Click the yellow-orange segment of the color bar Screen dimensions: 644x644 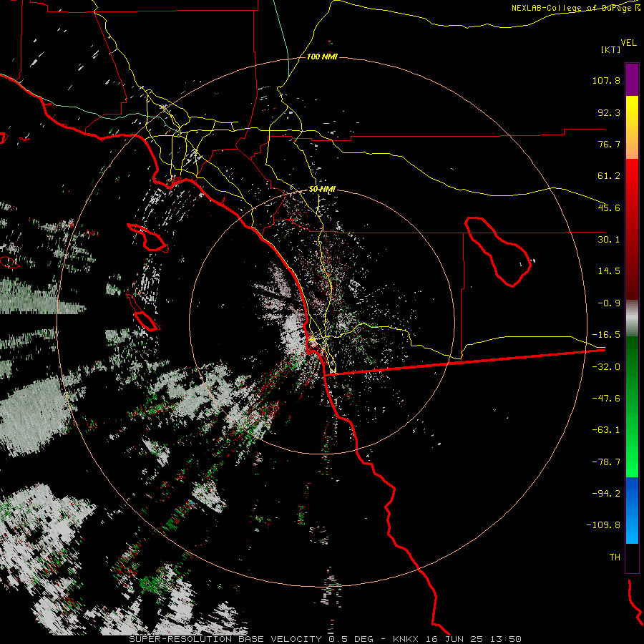click(x=632, y=127)
